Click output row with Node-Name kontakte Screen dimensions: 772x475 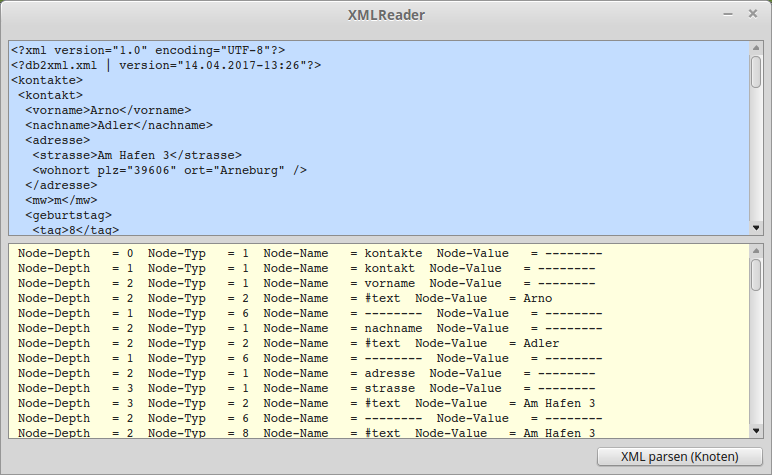(310, 254)
